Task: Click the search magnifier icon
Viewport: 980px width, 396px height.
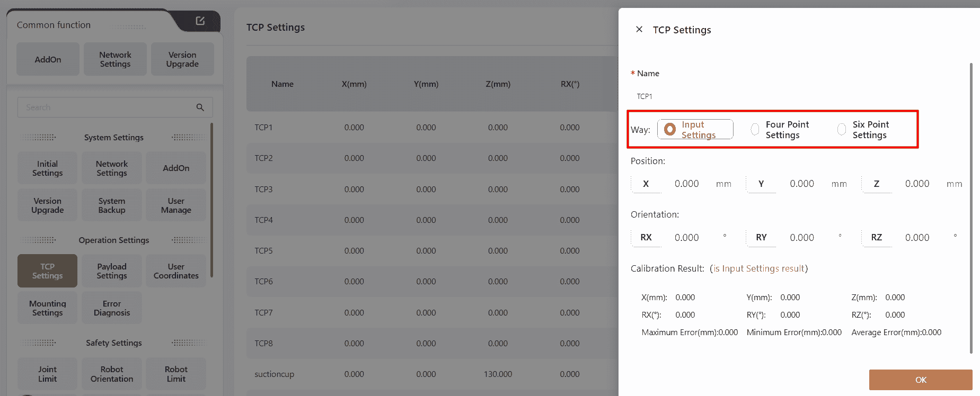Action: coord(200,107)
